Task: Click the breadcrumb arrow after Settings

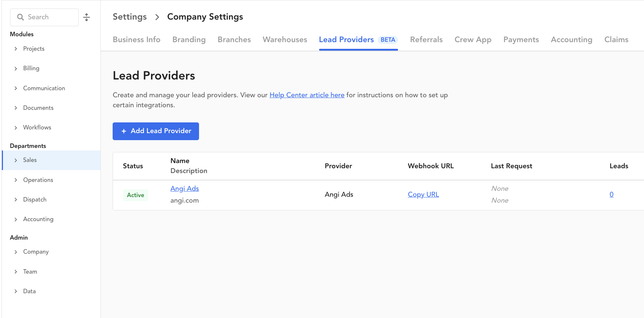Action: [157, 17]
